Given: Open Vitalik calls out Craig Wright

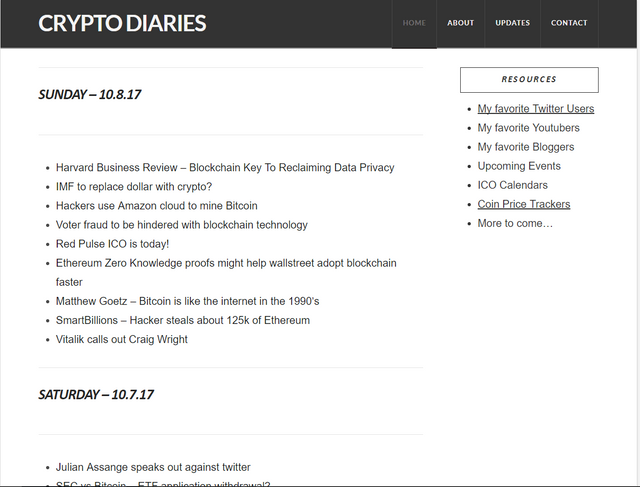Looking at the screenshot, I should 121,339.
